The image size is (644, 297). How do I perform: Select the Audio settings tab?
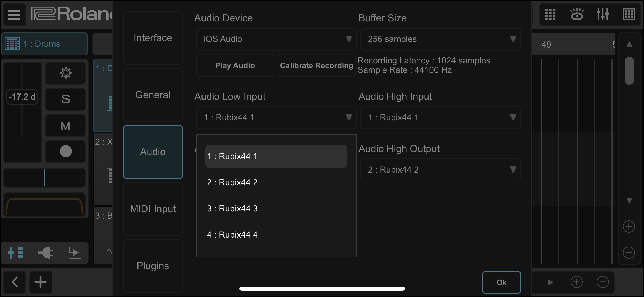coord(153,152)
